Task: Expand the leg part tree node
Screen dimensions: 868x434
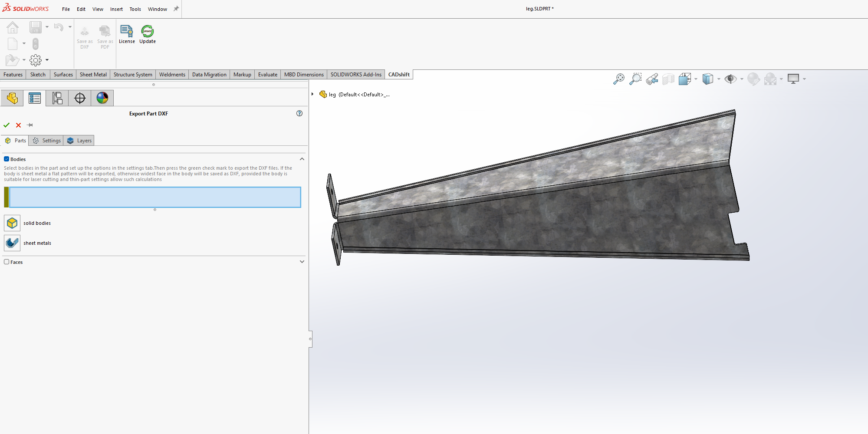Action: point(312,94)
